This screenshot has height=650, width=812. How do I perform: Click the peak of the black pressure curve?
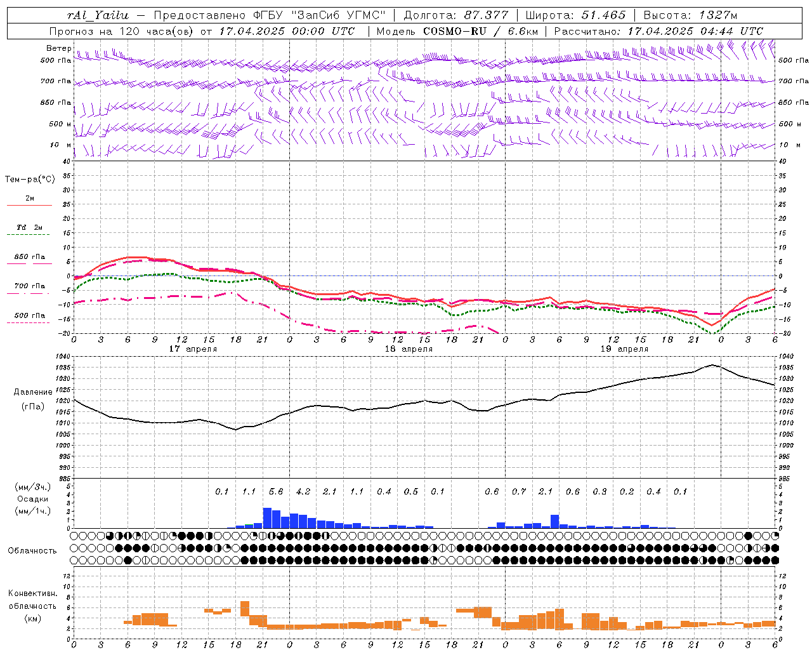click(712, 365)
